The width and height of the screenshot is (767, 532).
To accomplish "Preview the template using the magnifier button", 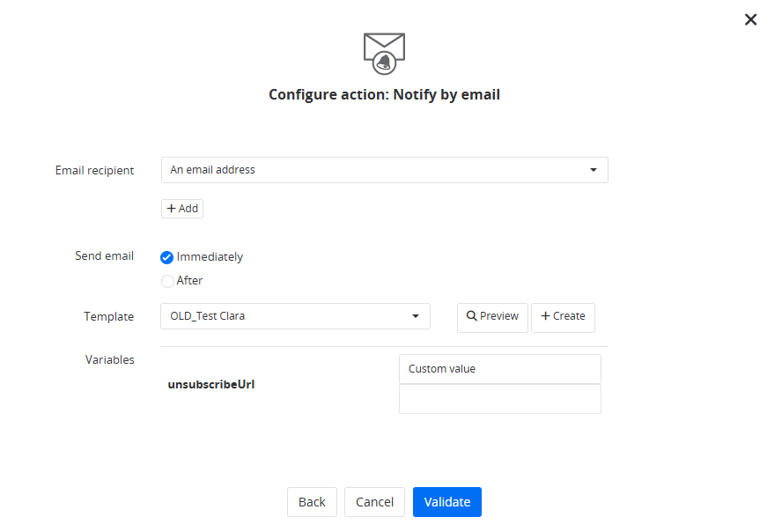I will click(492, 317).
